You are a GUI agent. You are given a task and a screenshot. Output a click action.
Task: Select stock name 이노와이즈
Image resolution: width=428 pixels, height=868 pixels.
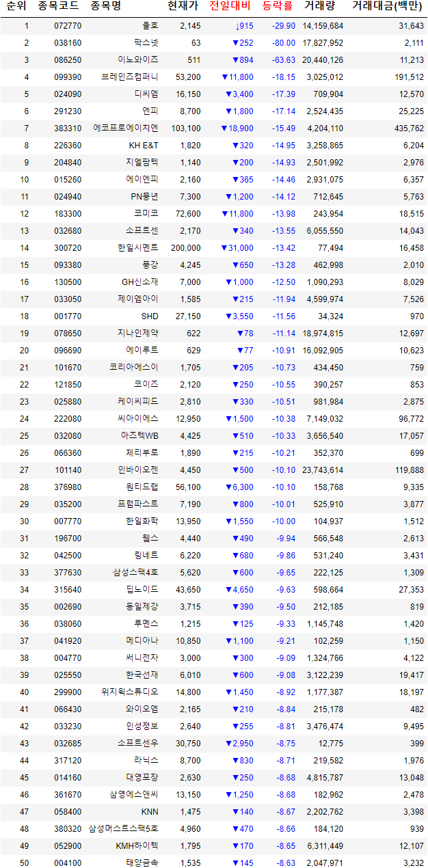pos(138,60)
